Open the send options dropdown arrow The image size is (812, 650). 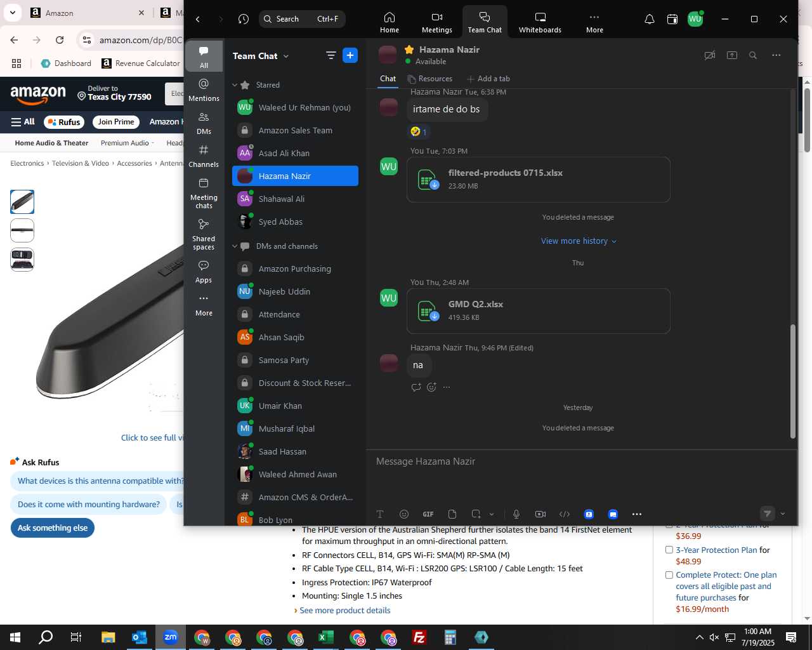(782, 514)
